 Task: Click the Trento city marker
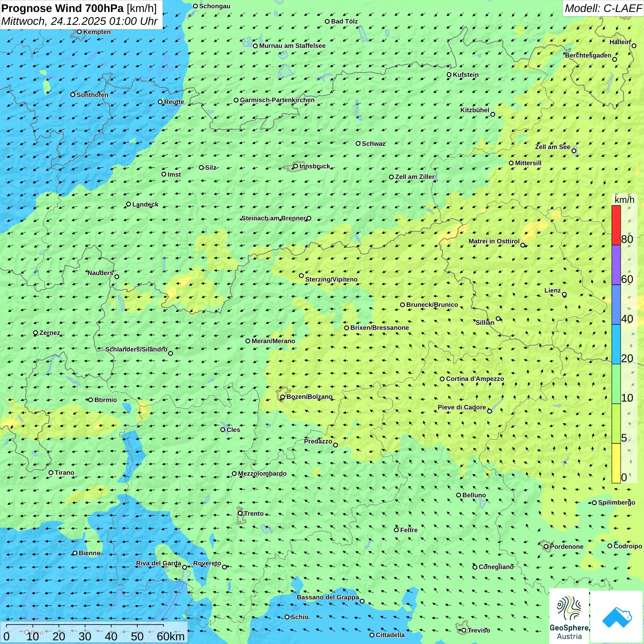tap(240, 513)
